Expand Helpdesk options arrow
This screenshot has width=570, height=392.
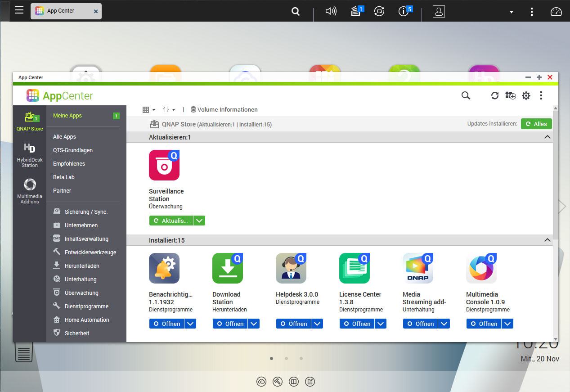tap(318, 324)
